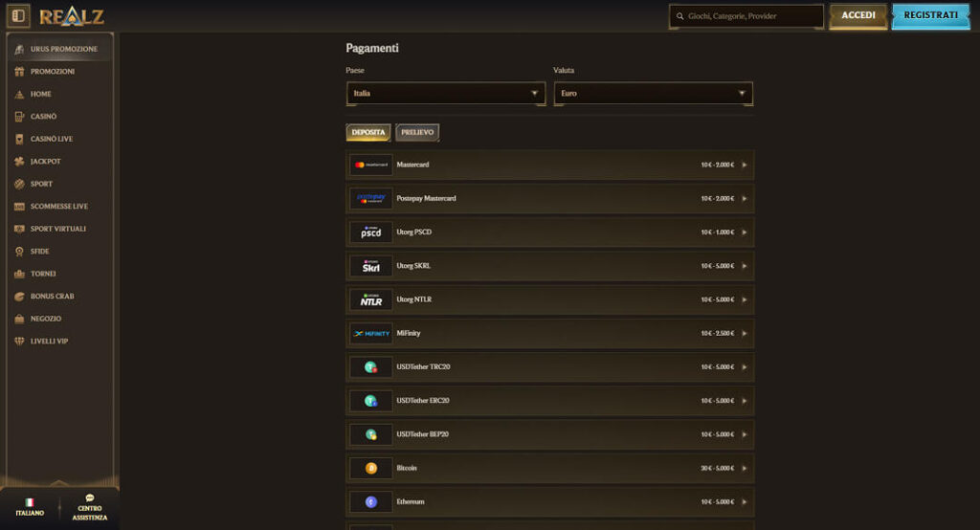Expand the Utorg PSCD row arrow
Image resolution: width=980 pixels, height=530 pixels.
(x=745, y=232)
